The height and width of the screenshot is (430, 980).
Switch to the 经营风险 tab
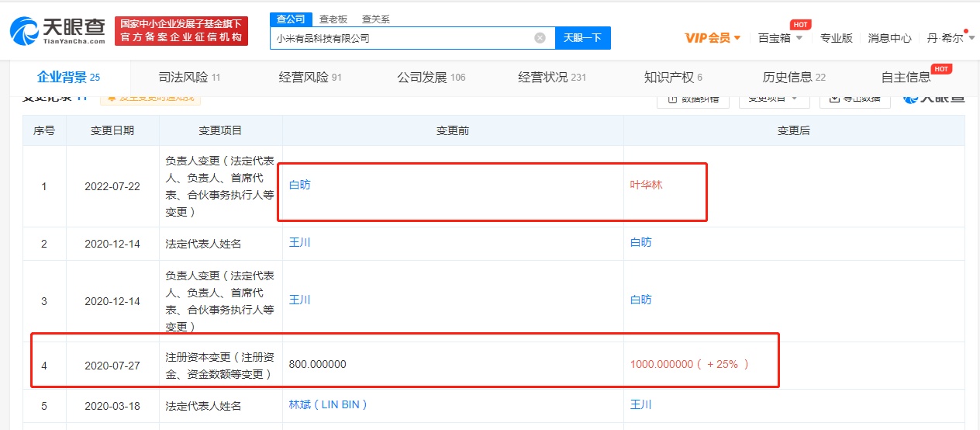point(310,77)
